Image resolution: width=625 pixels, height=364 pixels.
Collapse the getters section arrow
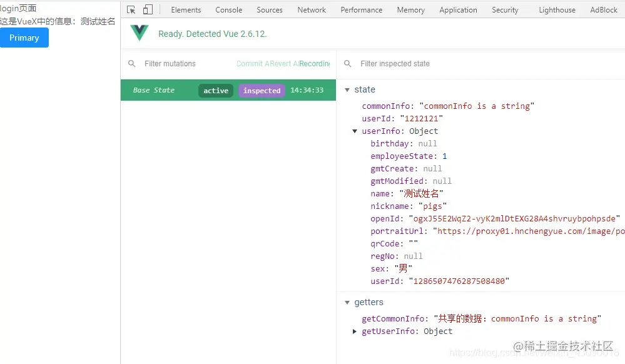click(347, 302)
